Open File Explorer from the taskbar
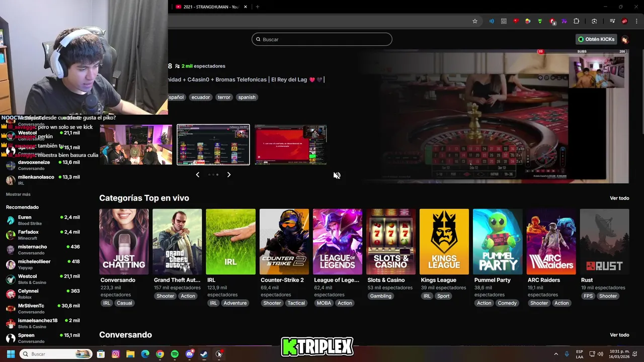Screen dimensions: 644x362 (x=130, y=354)
